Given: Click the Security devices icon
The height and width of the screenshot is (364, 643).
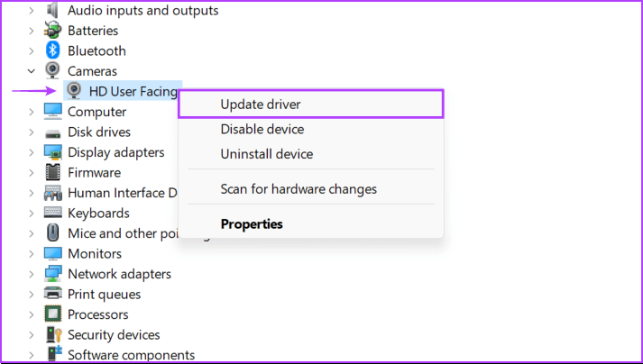Looking at the screenshot, I should (53, 334).
